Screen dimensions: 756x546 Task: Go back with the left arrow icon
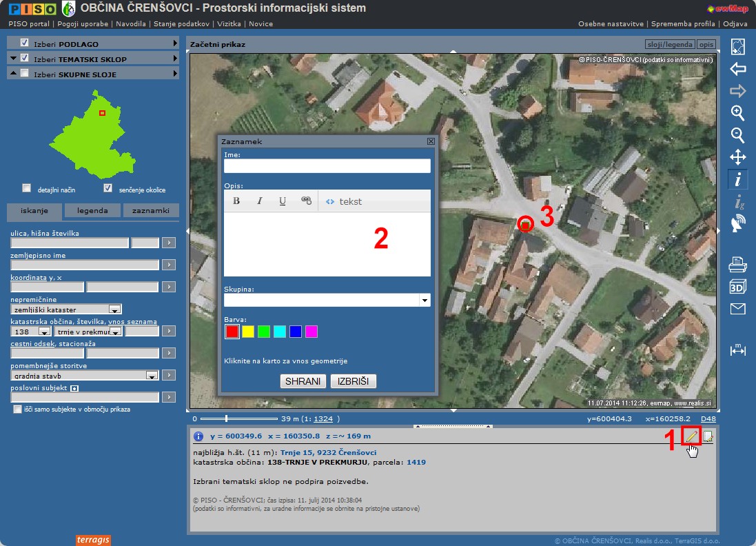(737, 69)
